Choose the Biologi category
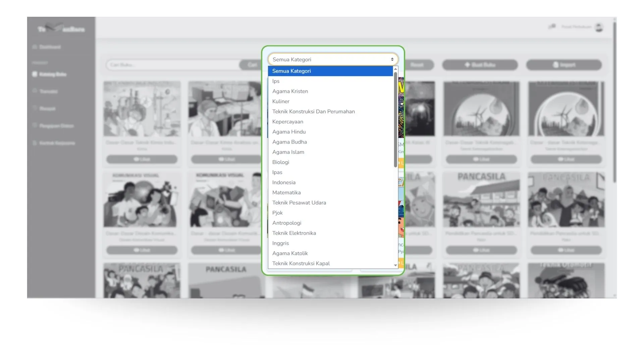 point(280,162)
